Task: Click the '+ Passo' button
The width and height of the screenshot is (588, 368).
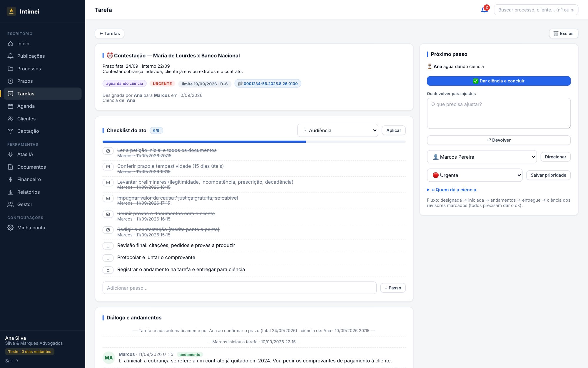Action: pyautogui.click(x=393, y=288)
